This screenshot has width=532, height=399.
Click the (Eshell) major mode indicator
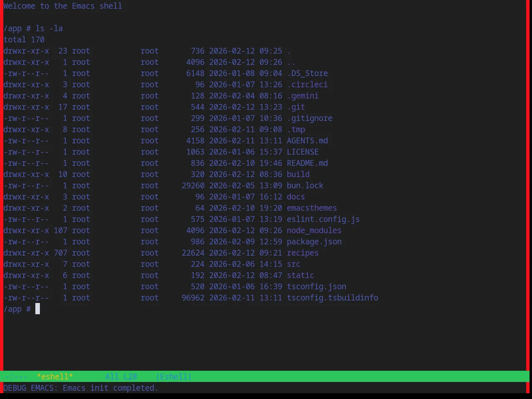click(x=174, y=377)
